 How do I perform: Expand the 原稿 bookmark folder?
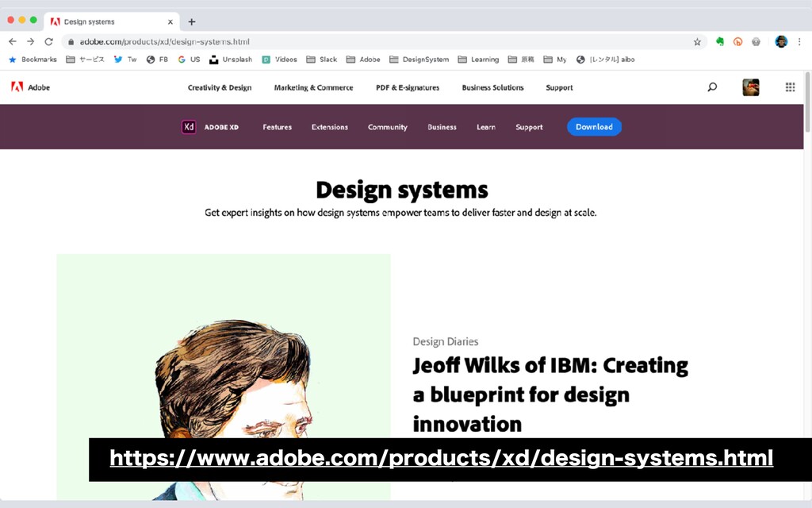click(521, 60)
